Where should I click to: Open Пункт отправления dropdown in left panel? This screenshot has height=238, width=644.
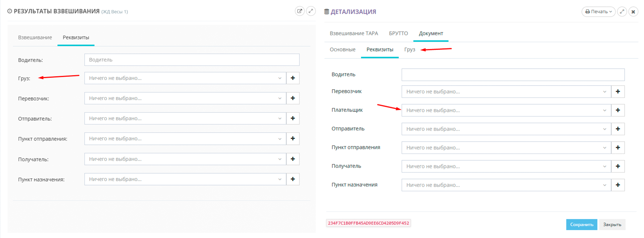click(x=185, y=139)
